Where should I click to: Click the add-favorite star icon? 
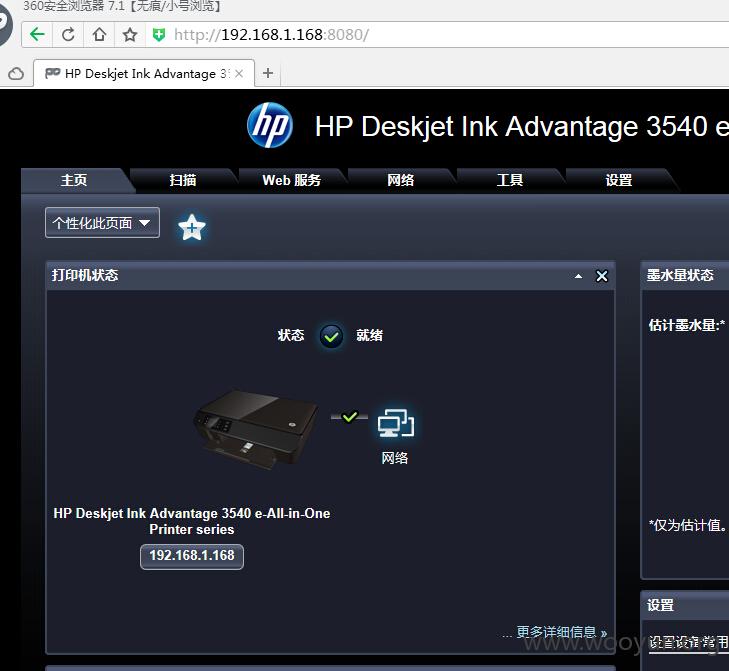[x=192, y=227]
